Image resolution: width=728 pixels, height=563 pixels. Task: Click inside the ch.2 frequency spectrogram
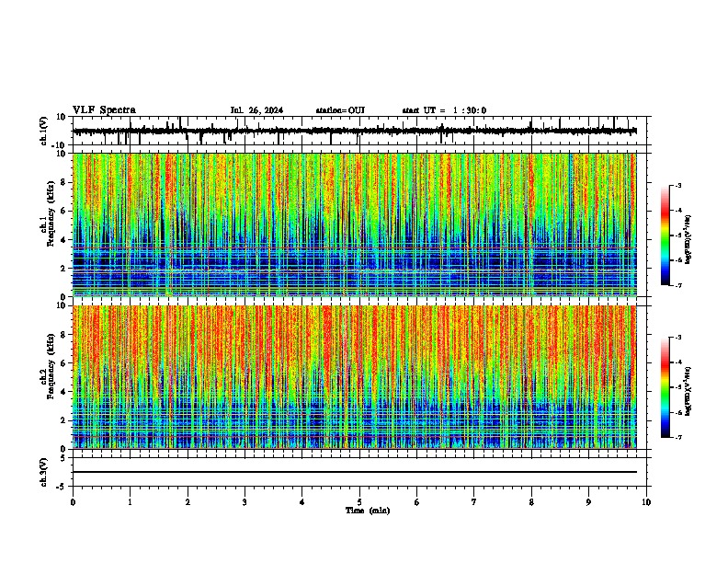(355, 377)
